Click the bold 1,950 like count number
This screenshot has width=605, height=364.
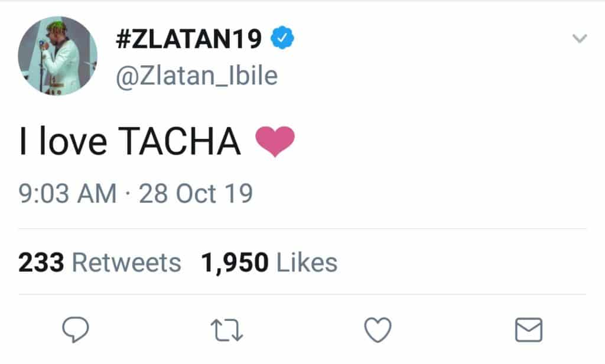[235, 263]
